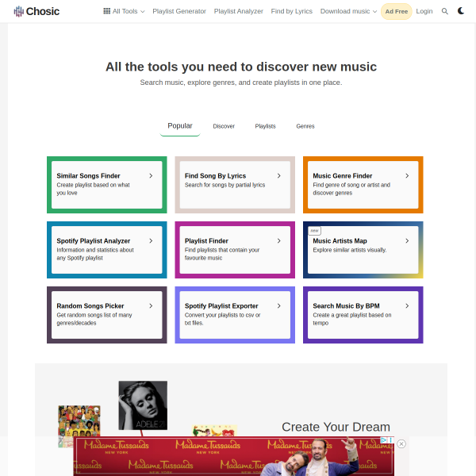This screenshot has height=476, width=476.
Task: Open the search magnifier icon
Action: point(445,11)
